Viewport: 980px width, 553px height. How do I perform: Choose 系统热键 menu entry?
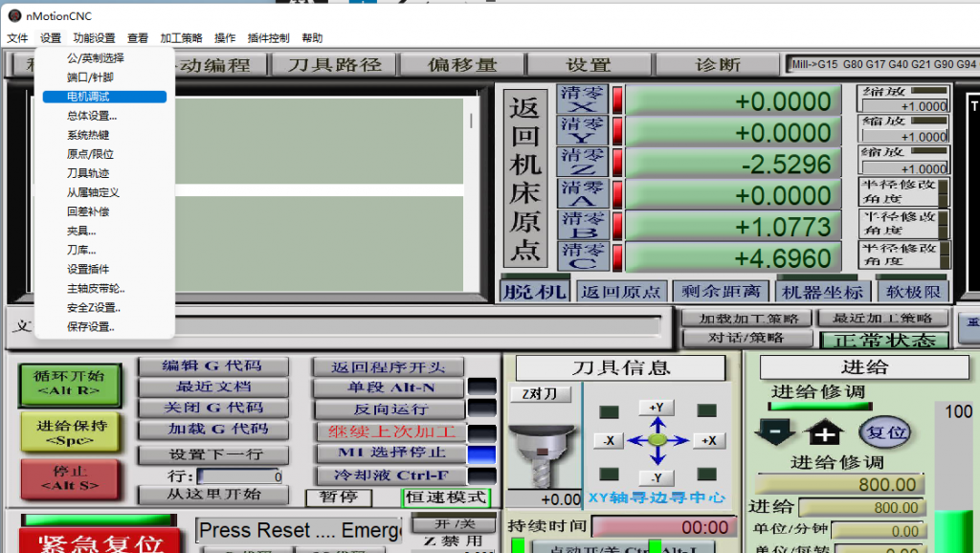point(104,135)
